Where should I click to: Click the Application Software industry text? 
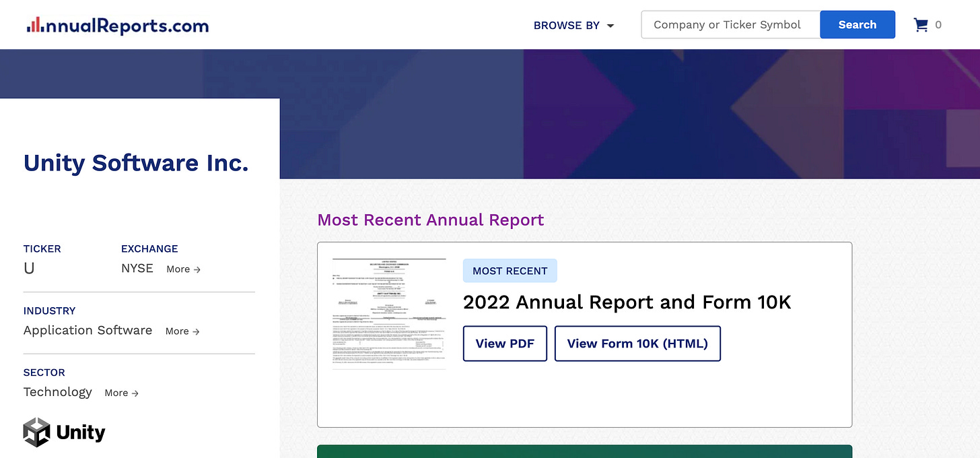click(x=87, y=330)
